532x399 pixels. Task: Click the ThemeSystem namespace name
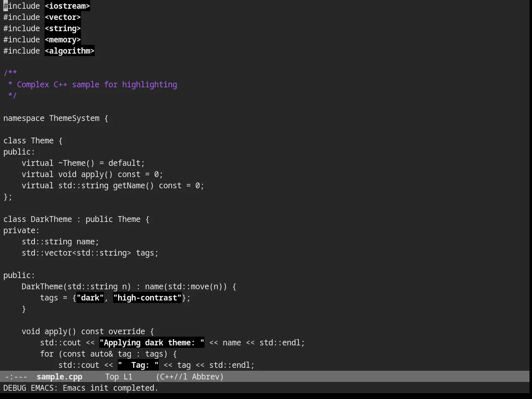(74, 118)
